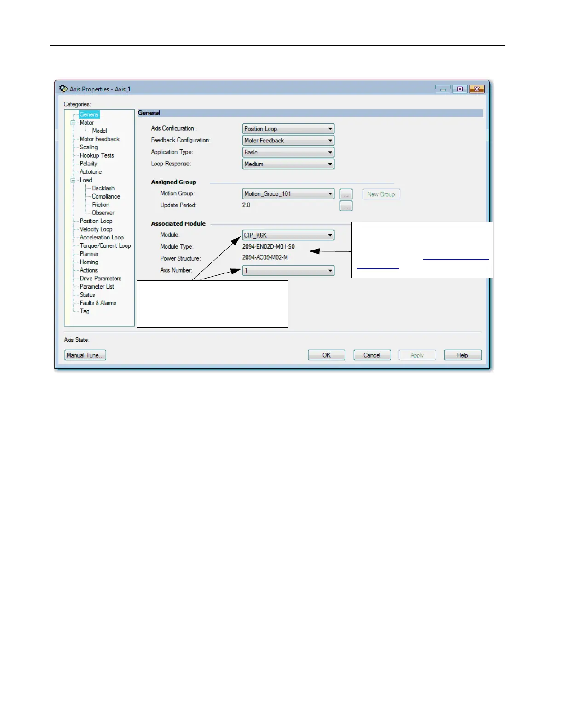Open Axis Configuration dropdown

288,129
